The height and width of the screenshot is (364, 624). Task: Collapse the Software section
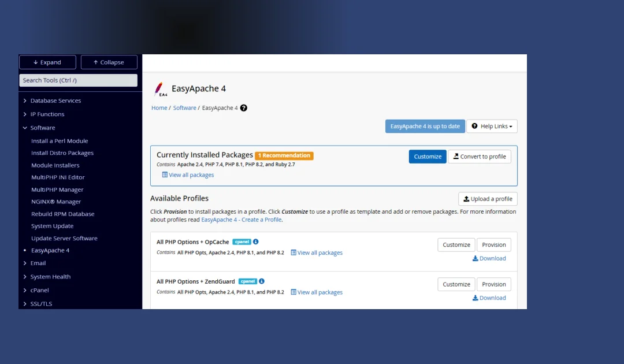coord(42,128)
